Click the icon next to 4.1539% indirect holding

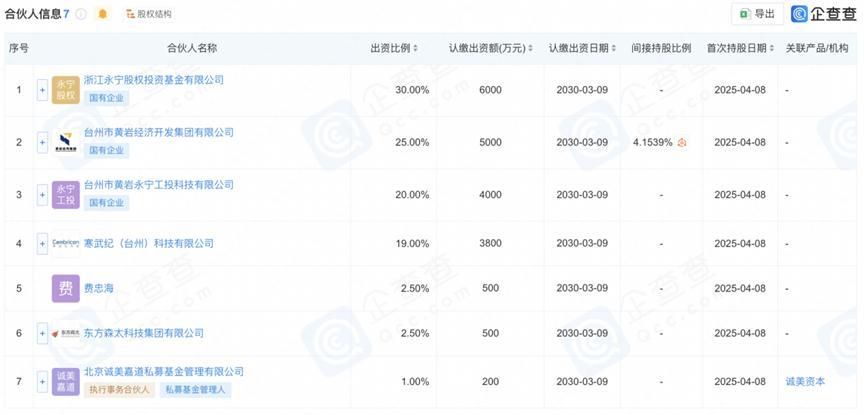coord(682,143)
